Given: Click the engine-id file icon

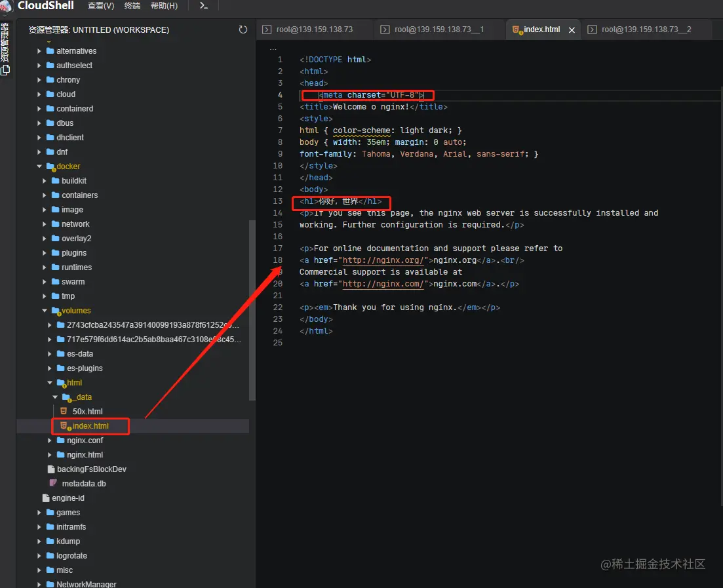Looking at the screenshot, I should pos(46,498).
